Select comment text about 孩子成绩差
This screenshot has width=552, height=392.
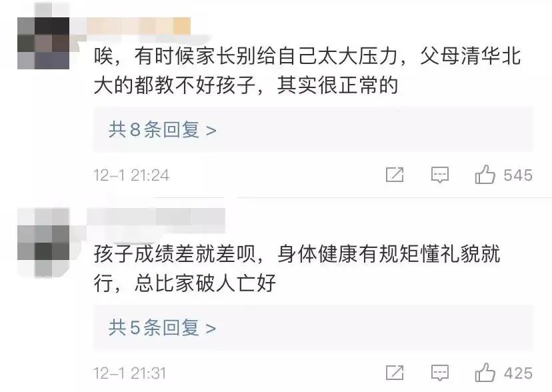pyautogui.click(x=297, y=269)
